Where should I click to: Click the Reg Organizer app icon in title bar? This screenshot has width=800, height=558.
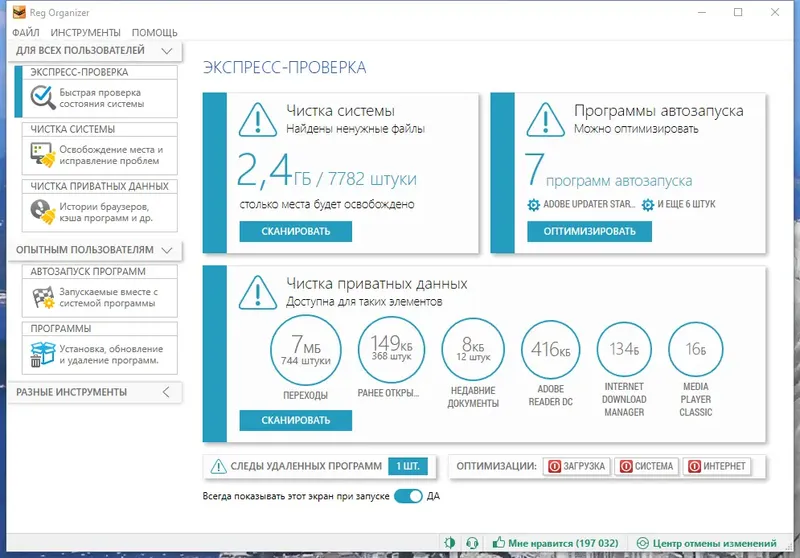pos(19,12)
